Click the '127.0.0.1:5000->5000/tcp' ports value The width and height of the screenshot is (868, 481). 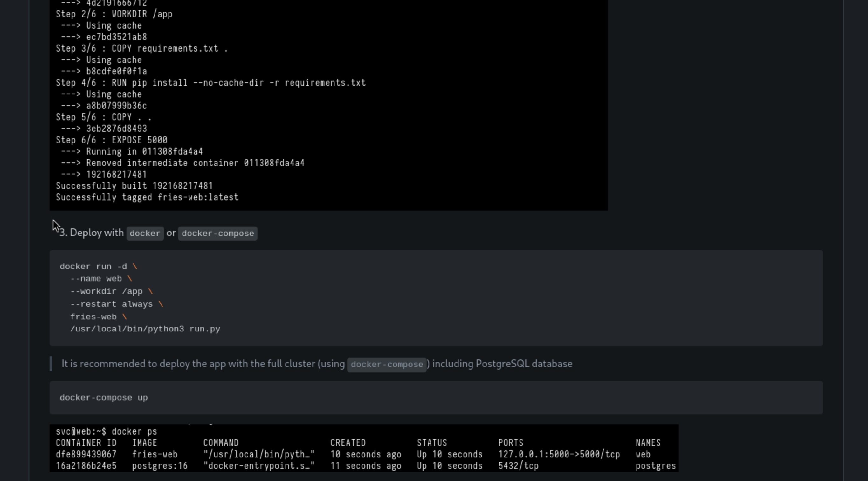559,454
